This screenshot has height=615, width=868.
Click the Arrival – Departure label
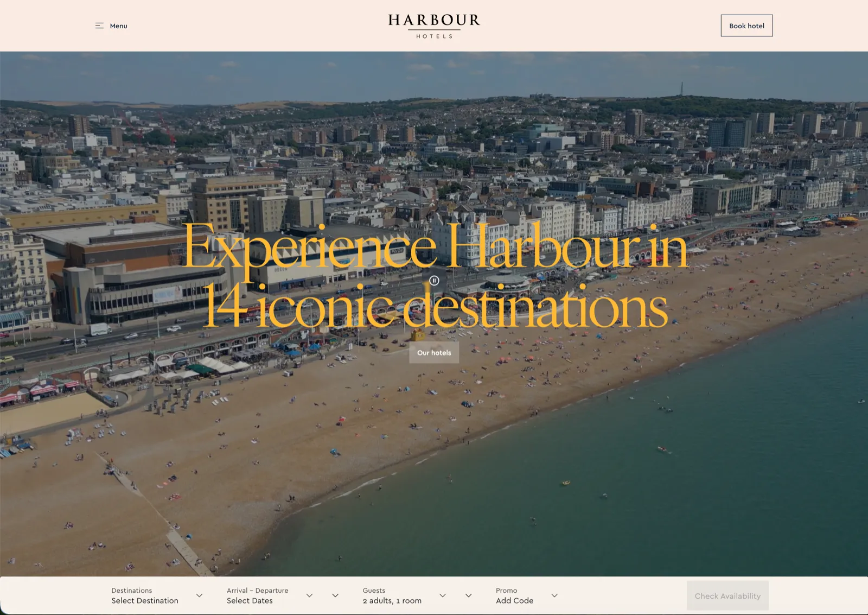tap(258, 590)
